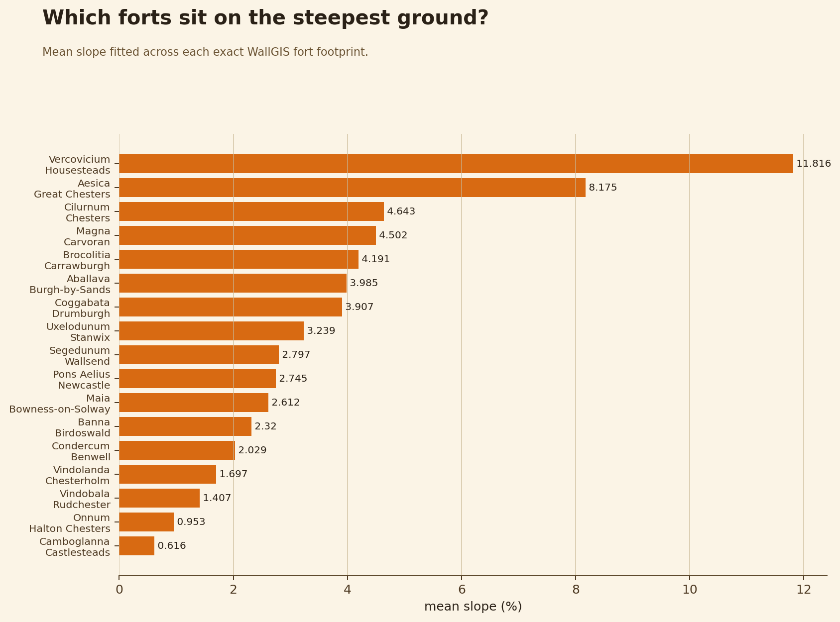Click the value label 3.985
Screen dimensions: 840x622
364,283
